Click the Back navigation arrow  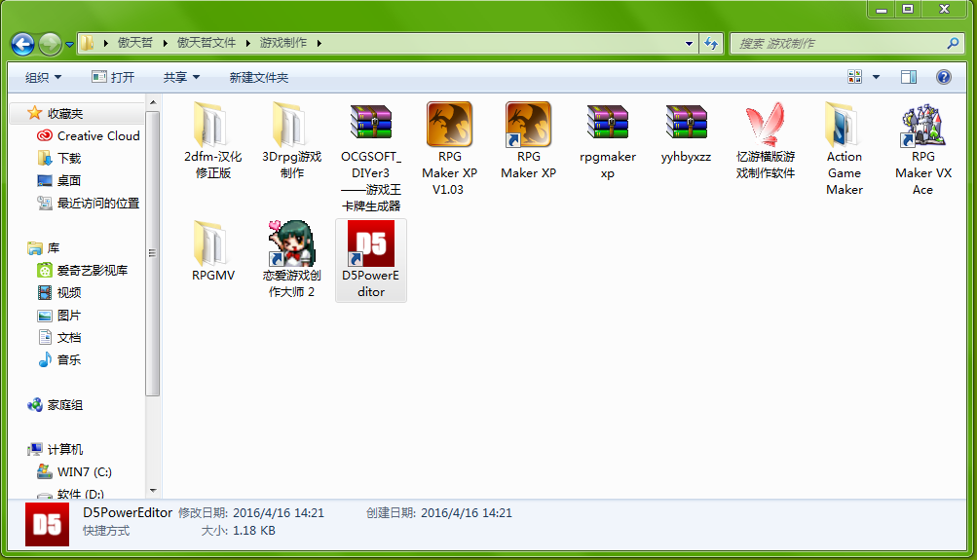[x=23, y=44]
